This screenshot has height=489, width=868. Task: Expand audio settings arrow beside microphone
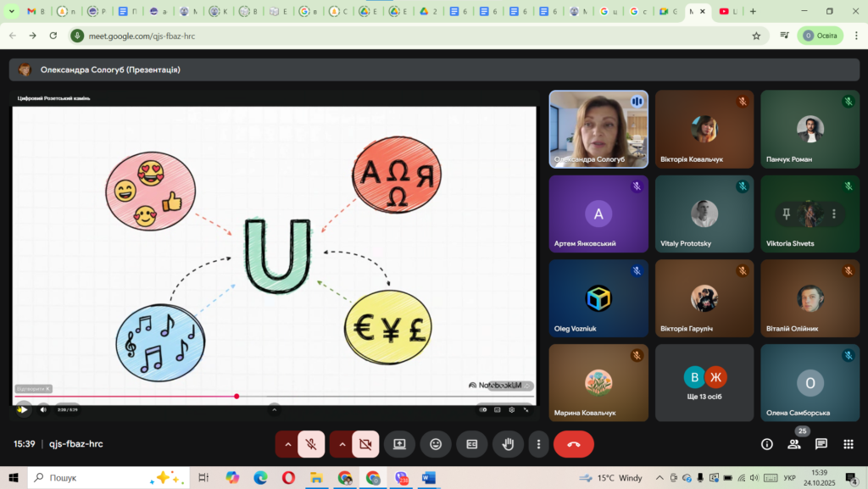click(x=287, y=443)
